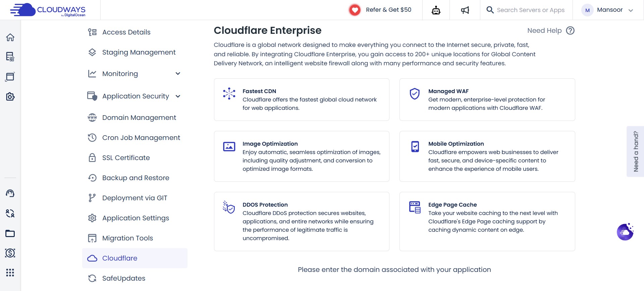Open the team members swap icon in left rail
The height and width of the screenshot is (291, 644).
[10, 213]
